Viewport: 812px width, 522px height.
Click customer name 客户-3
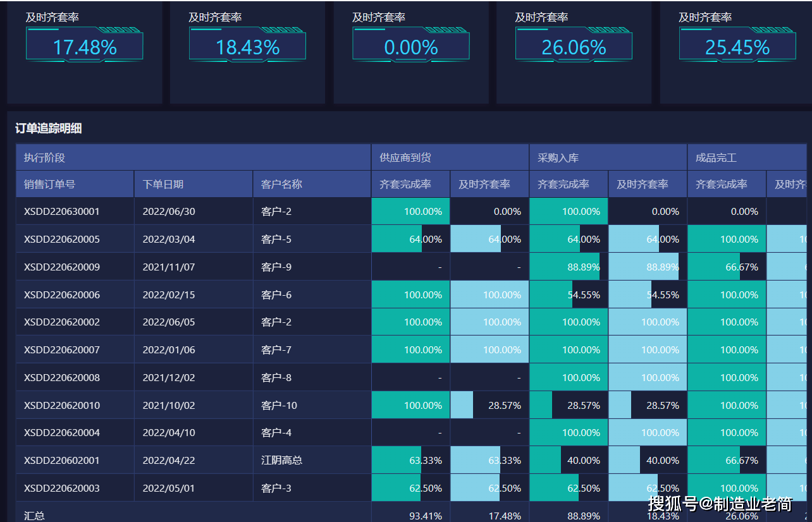(276, 489)
